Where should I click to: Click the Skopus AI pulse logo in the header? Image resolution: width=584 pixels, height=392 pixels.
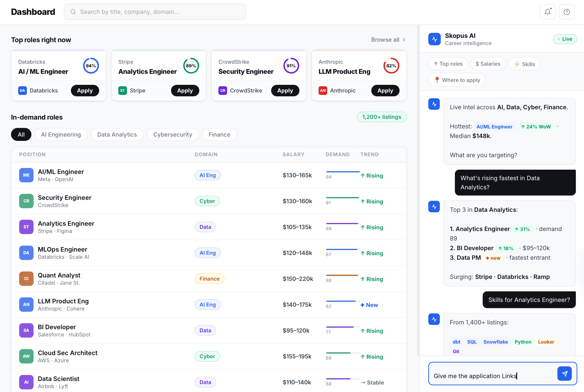click(x=434, y=39)
